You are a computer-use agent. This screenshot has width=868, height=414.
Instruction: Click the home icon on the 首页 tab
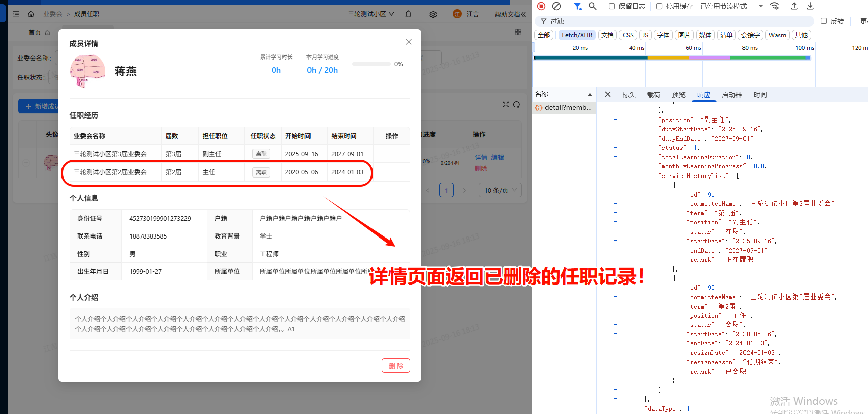tap(48, 32)
